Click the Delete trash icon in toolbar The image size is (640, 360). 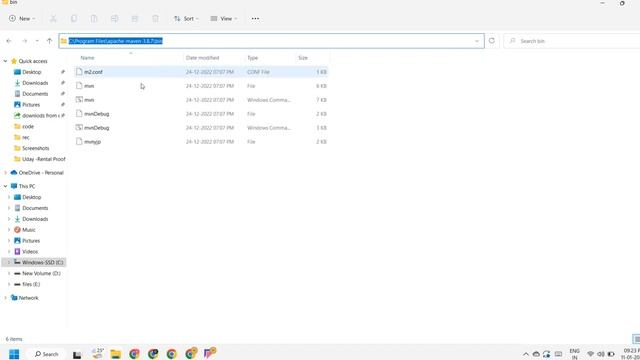[155, 18]
